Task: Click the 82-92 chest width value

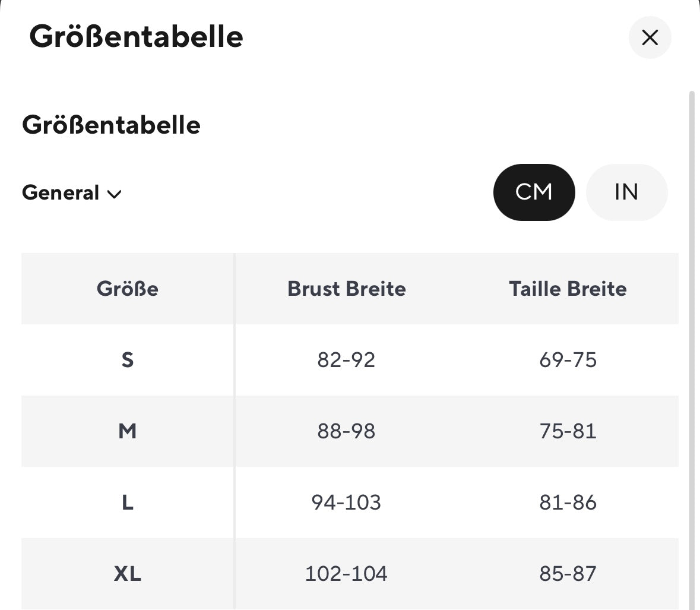Action: click(x=346, y=360)
